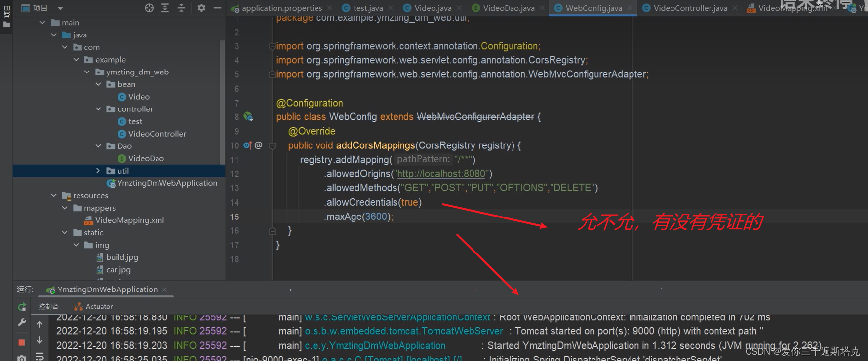Toggle code folding at line 10
The image size is (868, 361).
point(272,146)
